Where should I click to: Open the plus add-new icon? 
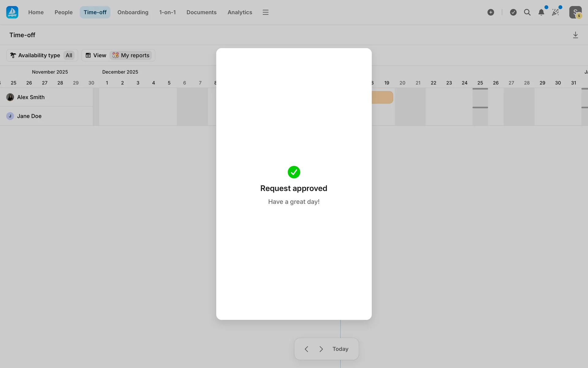[x=491, y=12]
